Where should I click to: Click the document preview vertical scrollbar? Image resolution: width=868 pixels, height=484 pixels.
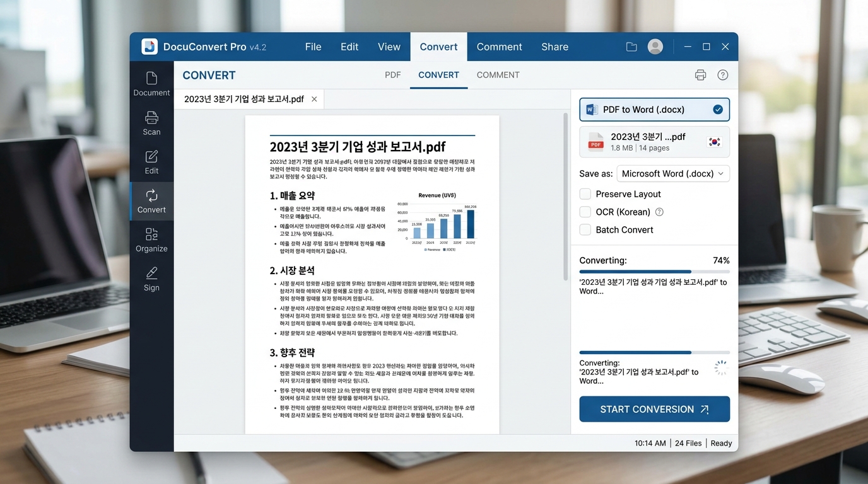pos(566,197)
